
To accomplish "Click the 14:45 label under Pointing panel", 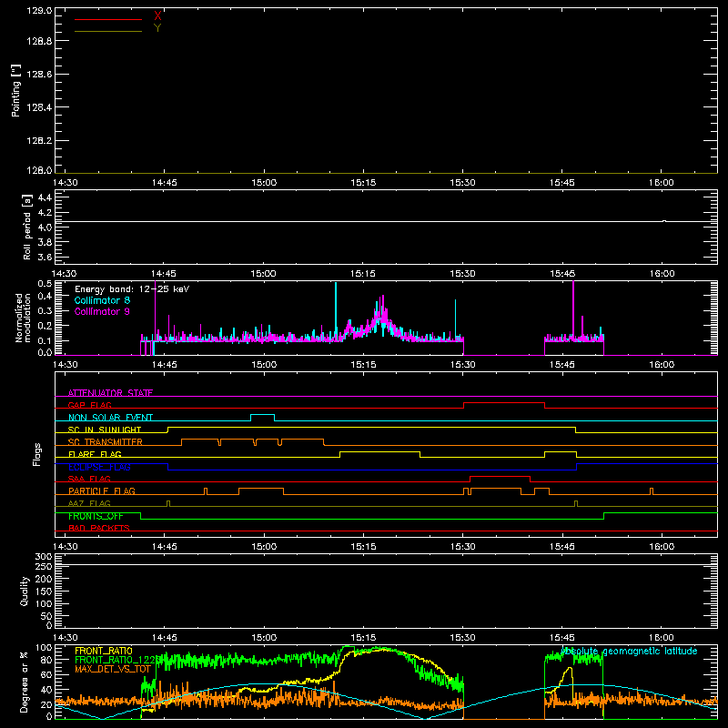I will 165,183.
